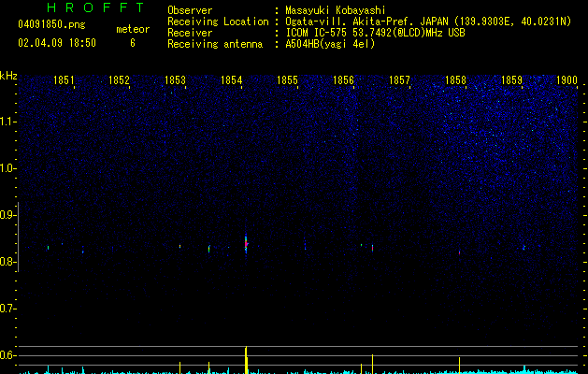This screenshot has height=374, width=588.
Task: Click the 1855 time marker
Action: pos(287,80)
